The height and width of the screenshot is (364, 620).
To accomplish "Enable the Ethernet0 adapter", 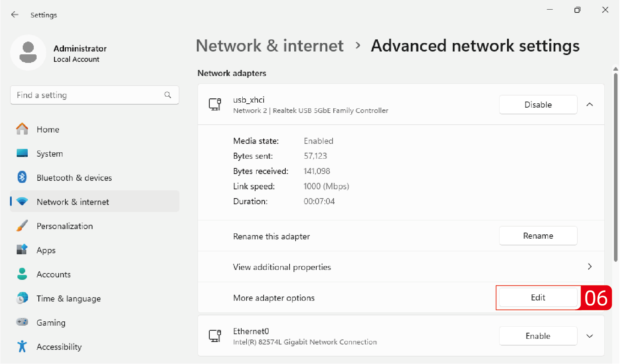I will pyautogui.click(x=538, y=336).
